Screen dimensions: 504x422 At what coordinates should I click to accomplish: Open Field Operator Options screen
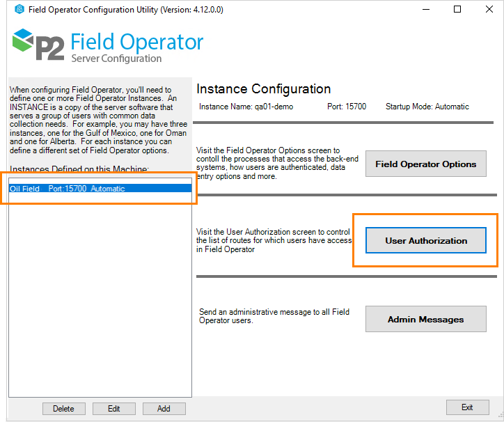point(425,164)
